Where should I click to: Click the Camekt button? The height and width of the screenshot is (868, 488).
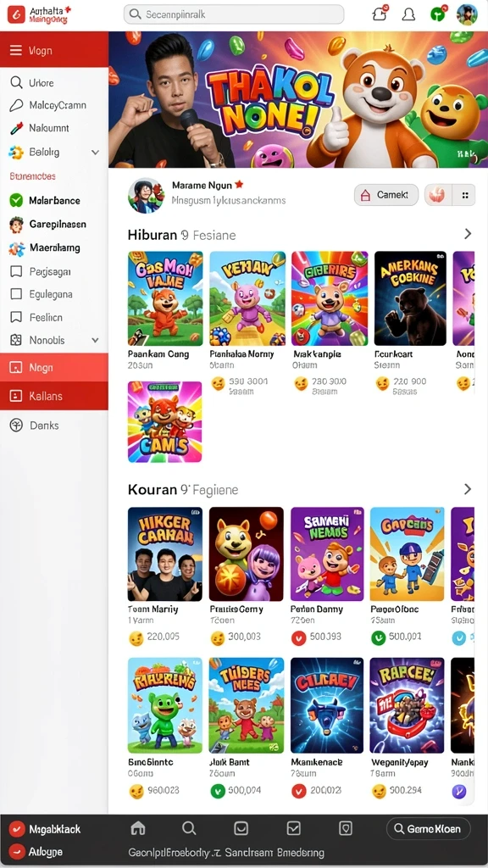pyautogui.click(x=386, y=195)
